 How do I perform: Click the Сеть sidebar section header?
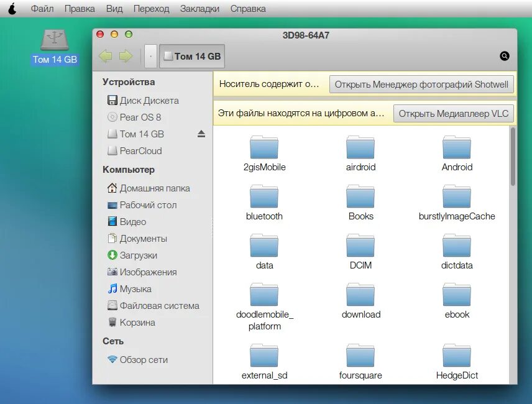[113, 341]
